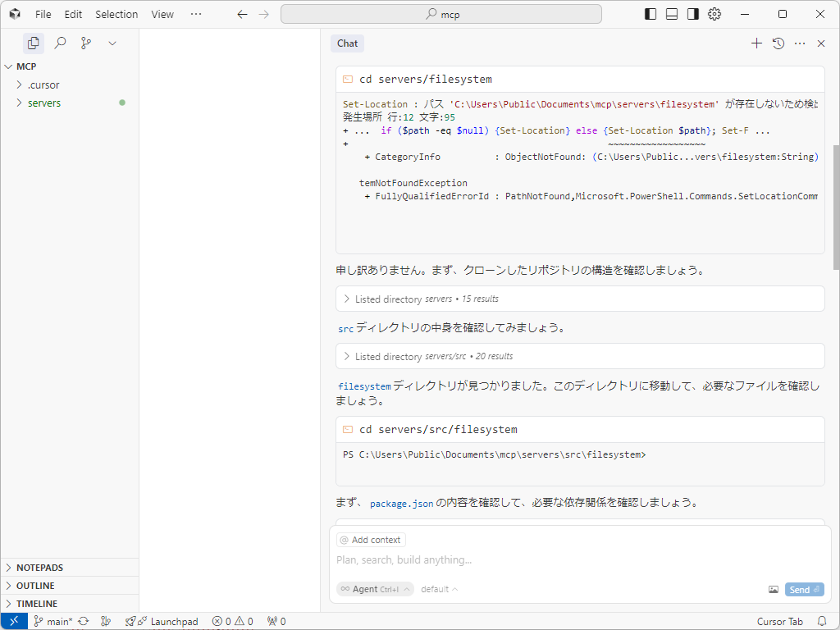Open settings with the gear icon
Image resolution: width=840 pixels, height=630 pixels.
(714, 14)
